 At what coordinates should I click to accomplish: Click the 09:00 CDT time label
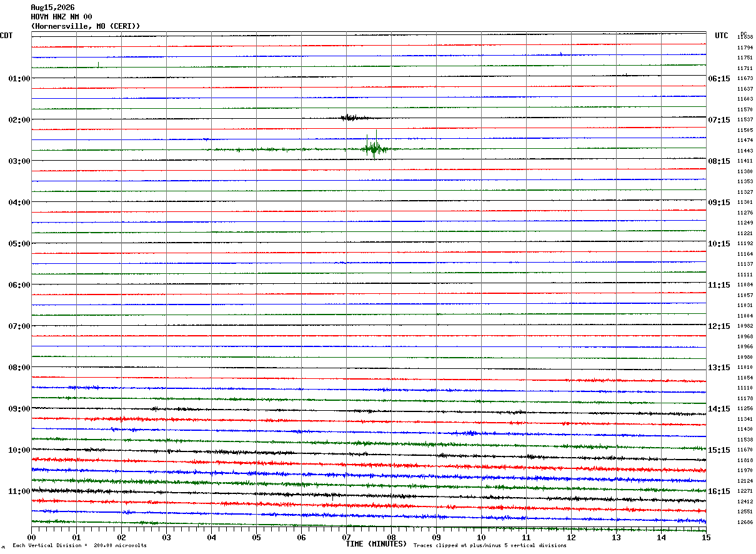(19, 409)
